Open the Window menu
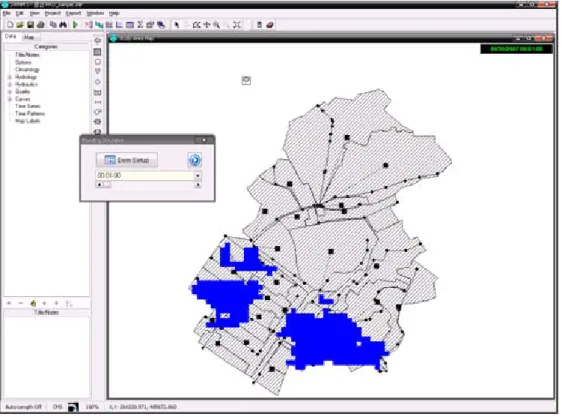 [x=95, y=13]
